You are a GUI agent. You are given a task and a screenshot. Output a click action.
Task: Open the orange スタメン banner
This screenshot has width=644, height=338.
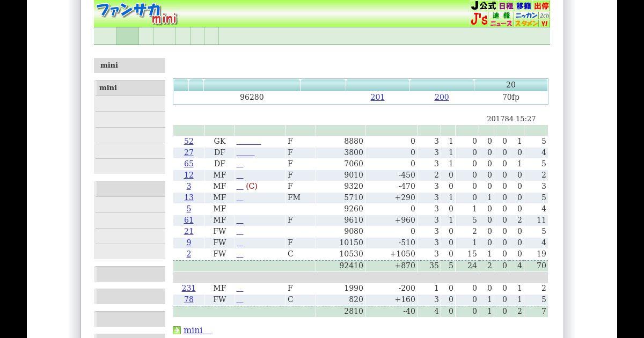point(526,24)
